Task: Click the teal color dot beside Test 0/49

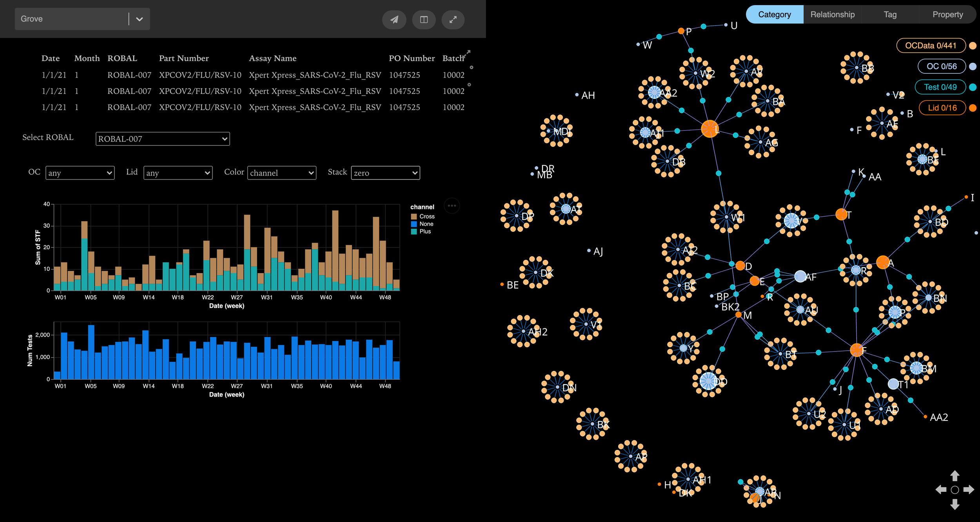Action: point(972,87)
